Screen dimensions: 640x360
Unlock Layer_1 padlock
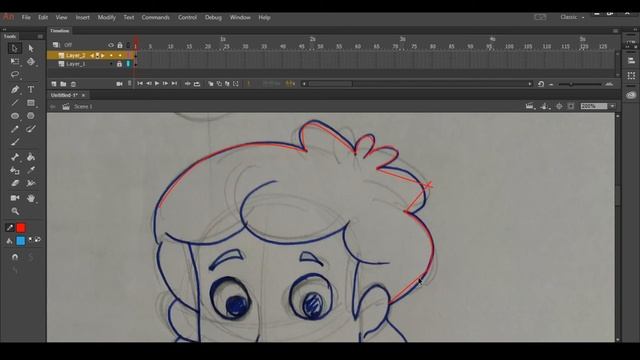click(119, 64)
